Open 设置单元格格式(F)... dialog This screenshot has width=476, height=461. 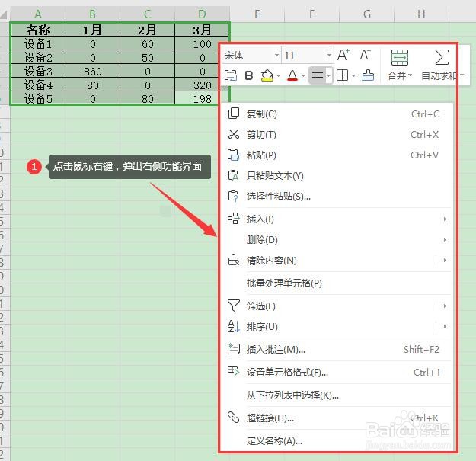(336, 372)
